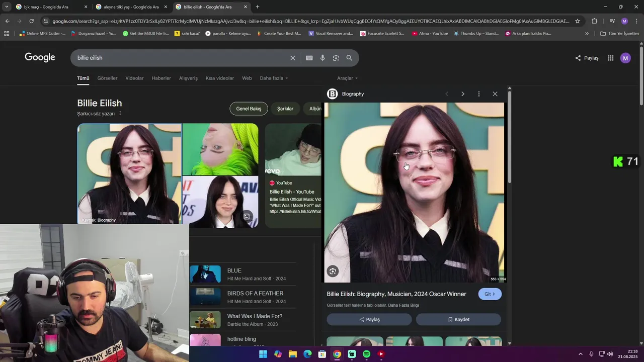
Task: Open Google Lens image search icon
Action: pos(336,58)
